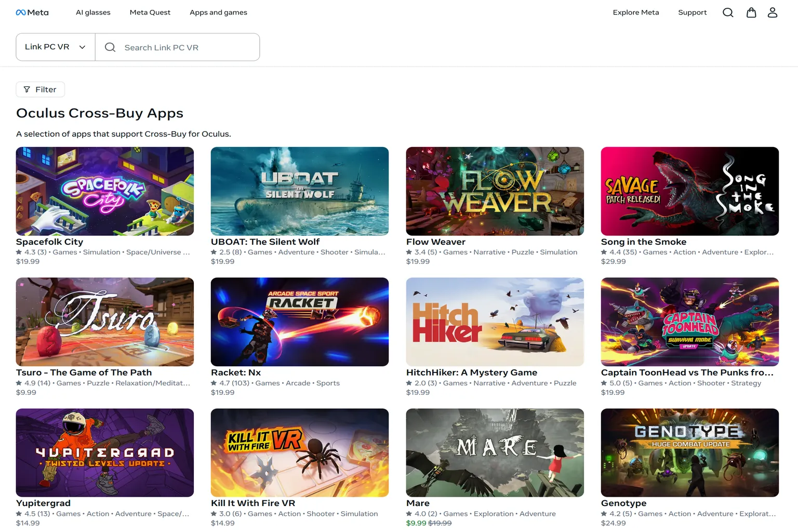This screenshot has height=532, width=798.
Task: Click the 3.0 (6) rating of Kill It With Fire
Action: pyautogui.click(x=227, y=513)
